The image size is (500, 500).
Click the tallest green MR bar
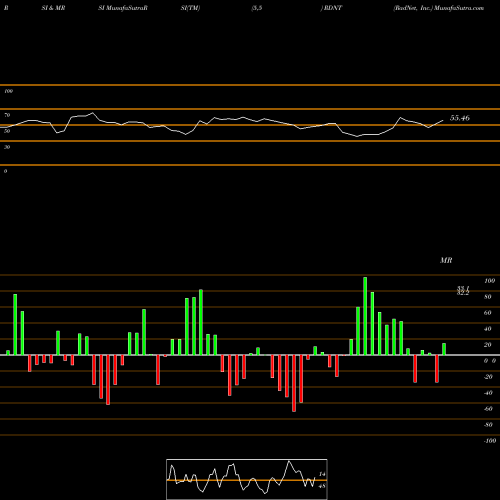coord(365,316)
